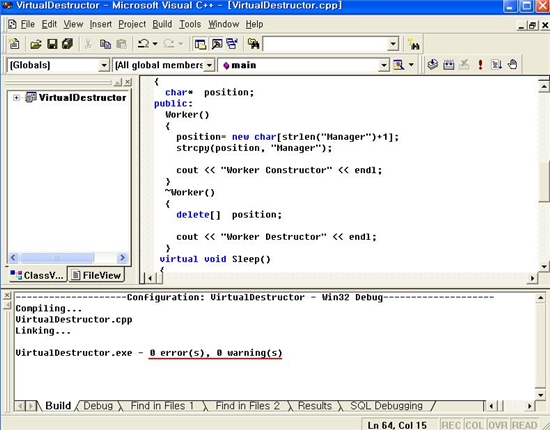The height and width of the screenshot is (430, 550).
Task: Open the Project menu
Action: pyautogui.click(x=132, y=24)
